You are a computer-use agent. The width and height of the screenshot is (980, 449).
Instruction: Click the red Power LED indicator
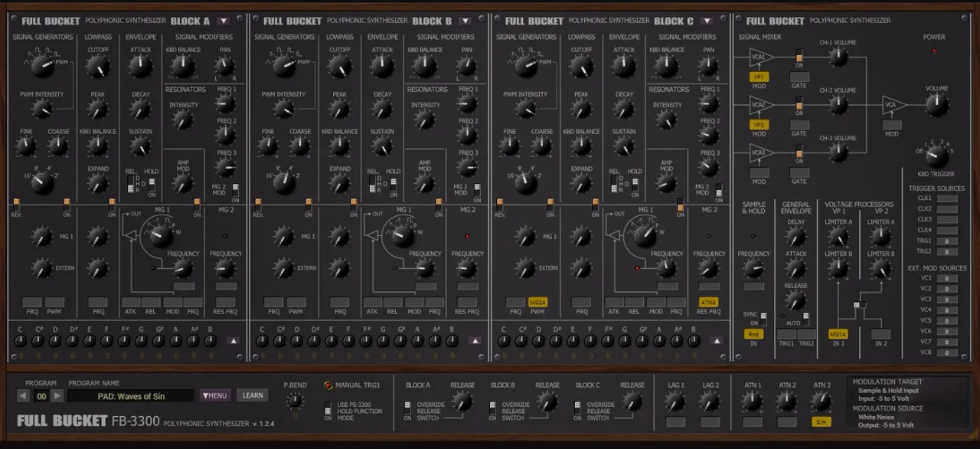tap(934, 51)
